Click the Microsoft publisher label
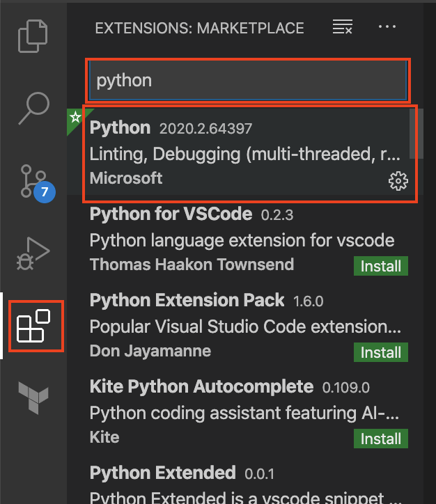Screen dimensions: 436x504 pos(126,178)
